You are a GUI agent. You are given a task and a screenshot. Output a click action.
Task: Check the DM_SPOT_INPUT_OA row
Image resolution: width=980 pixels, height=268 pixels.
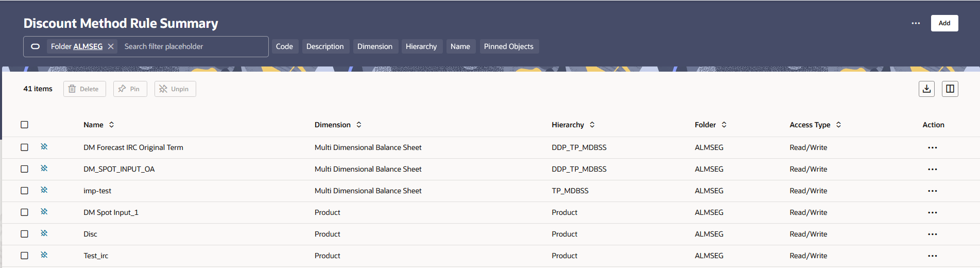point(24,169)
